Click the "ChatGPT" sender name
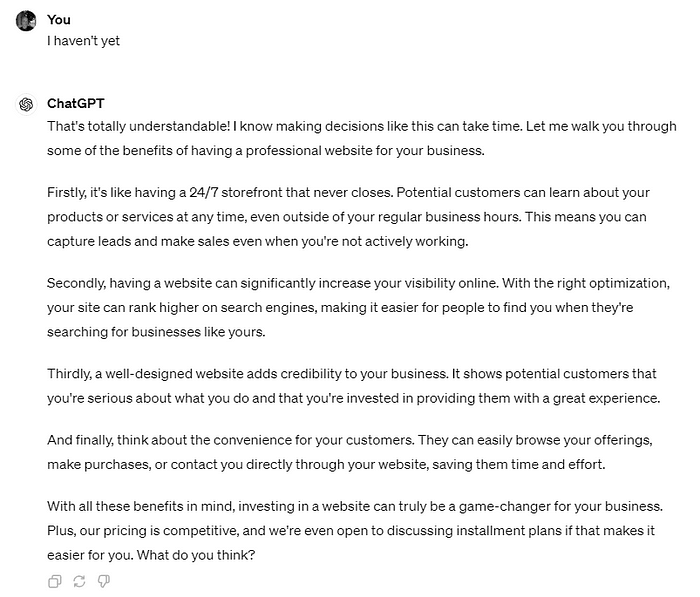Viewport: 700px width, 597px height. (x=75, y=103)
